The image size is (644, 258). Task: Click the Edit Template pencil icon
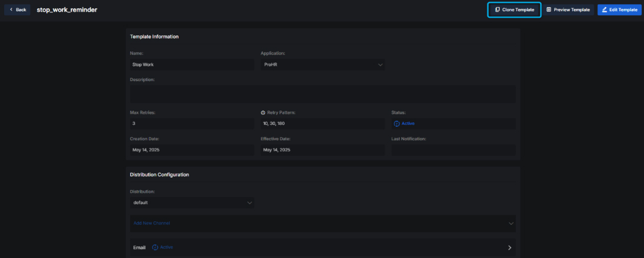604,9
